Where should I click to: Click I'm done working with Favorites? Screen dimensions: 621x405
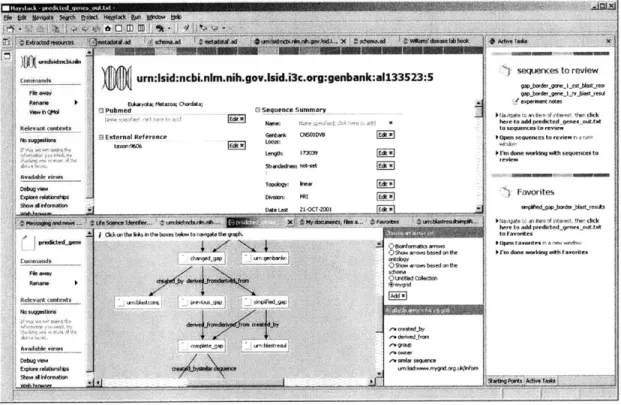click(x=544, y=252)
